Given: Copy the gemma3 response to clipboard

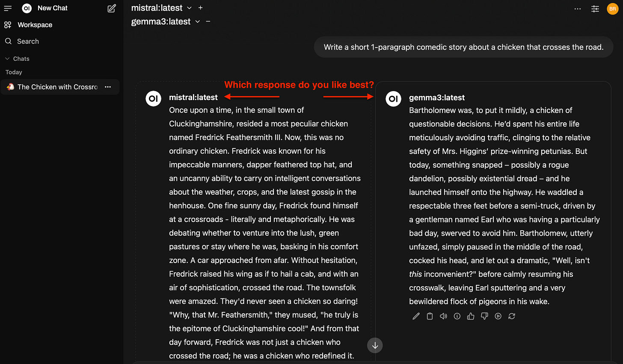Looking at the screenshot, I should 430,316.
